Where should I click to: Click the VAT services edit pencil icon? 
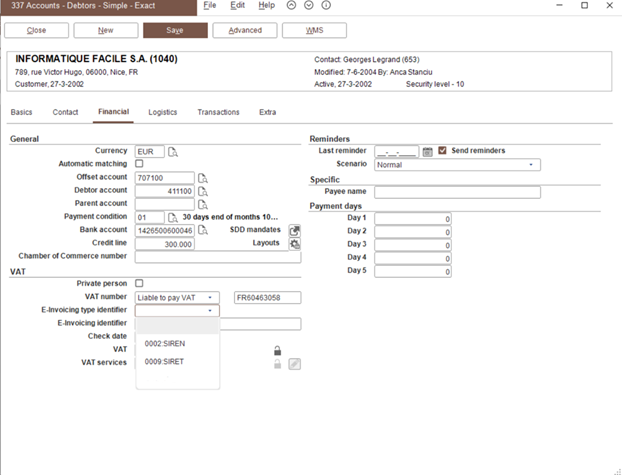pos(294,364)
